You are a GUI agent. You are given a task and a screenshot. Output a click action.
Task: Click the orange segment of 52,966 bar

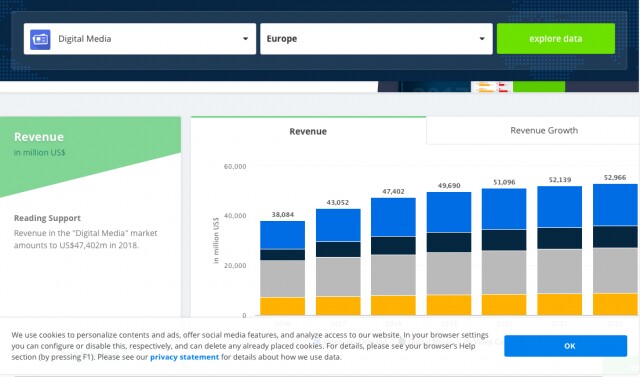(x=616, y=304)
